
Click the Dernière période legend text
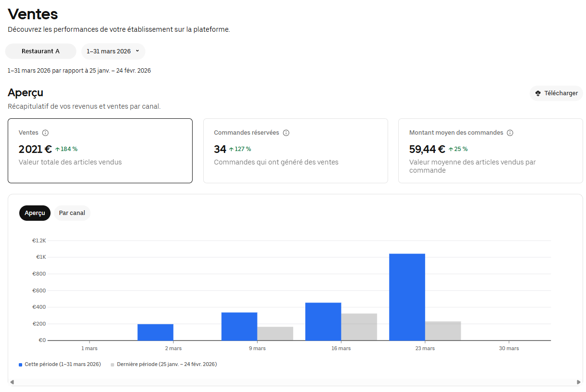tap(167, 365)
